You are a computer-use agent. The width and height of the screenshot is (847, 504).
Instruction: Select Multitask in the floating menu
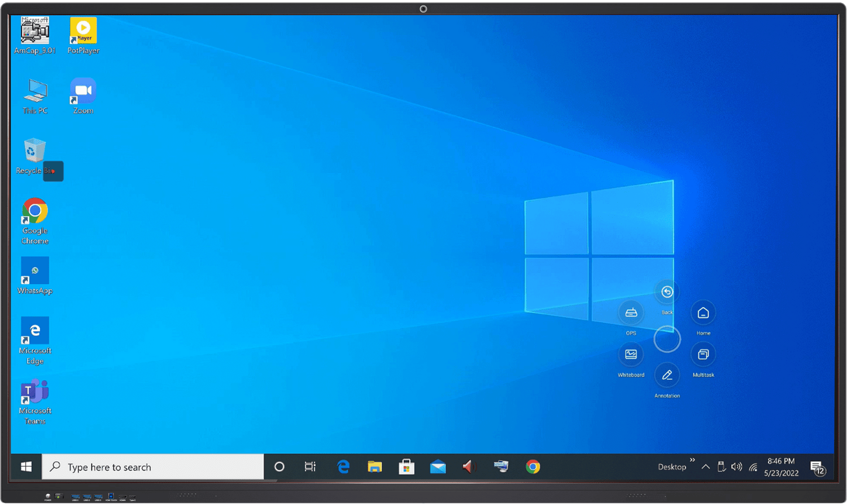click(x=703, y=354)
